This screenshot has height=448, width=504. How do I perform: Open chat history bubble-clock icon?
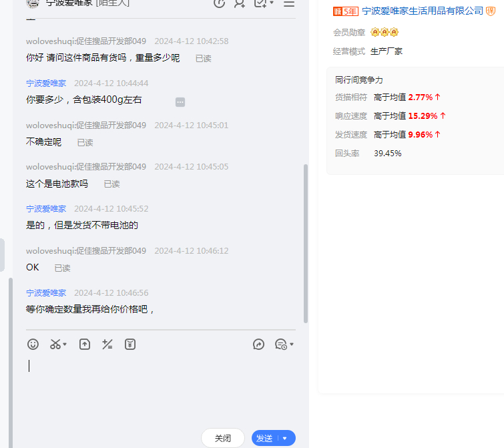click(x=280, y=345)
